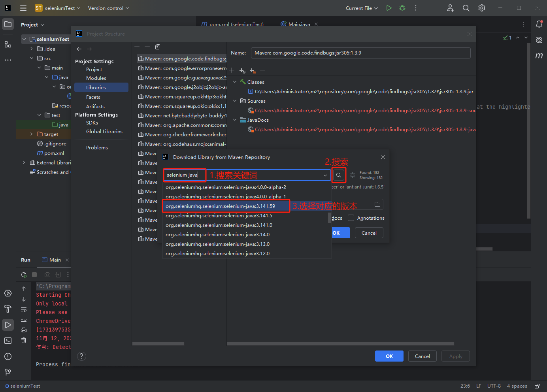Viewport: 547px width, 392px height.
Task: Open the Maven search history dropdown
Action: click(x=325, y=175)
